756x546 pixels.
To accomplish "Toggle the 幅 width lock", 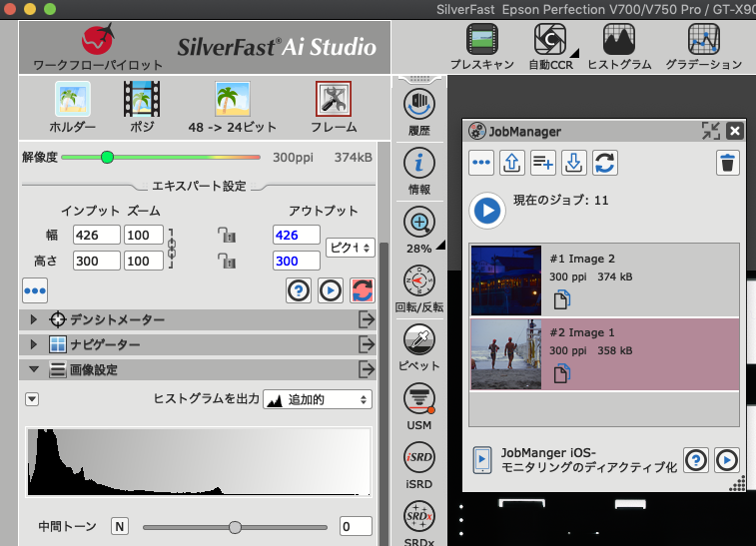I will coord(227,236).
